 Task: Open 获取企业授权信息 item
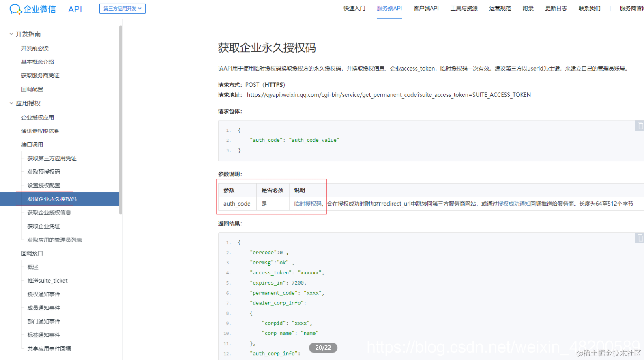pyautogui.click(x=49, y=213)
